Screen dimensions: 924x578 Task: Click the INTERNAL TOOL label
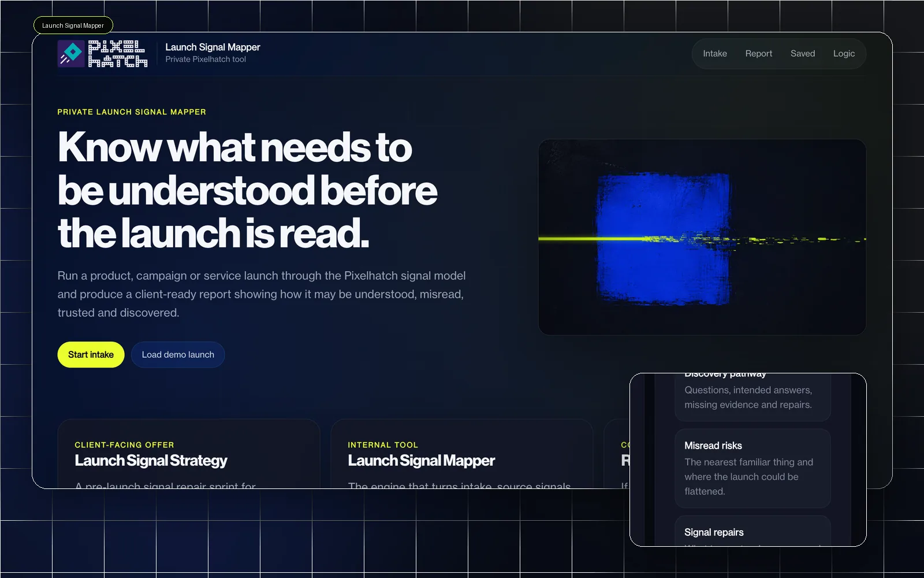point(383,444)
